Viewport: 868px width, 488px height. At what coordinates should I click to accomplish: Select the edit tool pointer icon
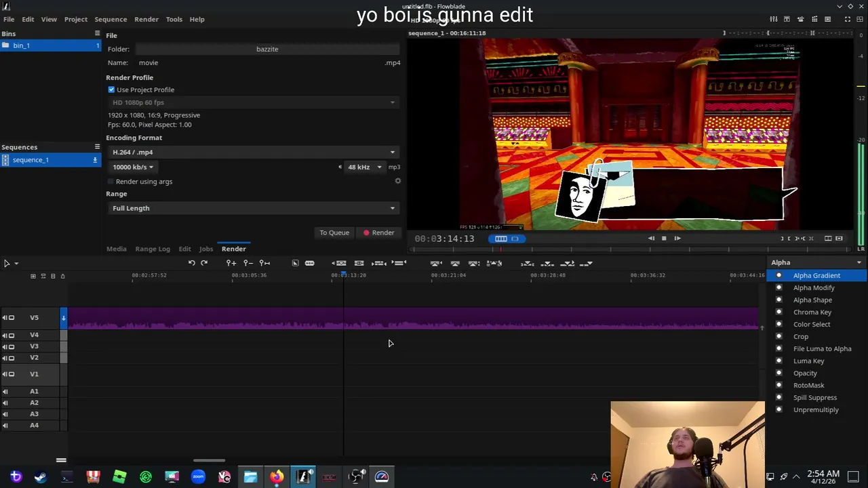[7, 263]
